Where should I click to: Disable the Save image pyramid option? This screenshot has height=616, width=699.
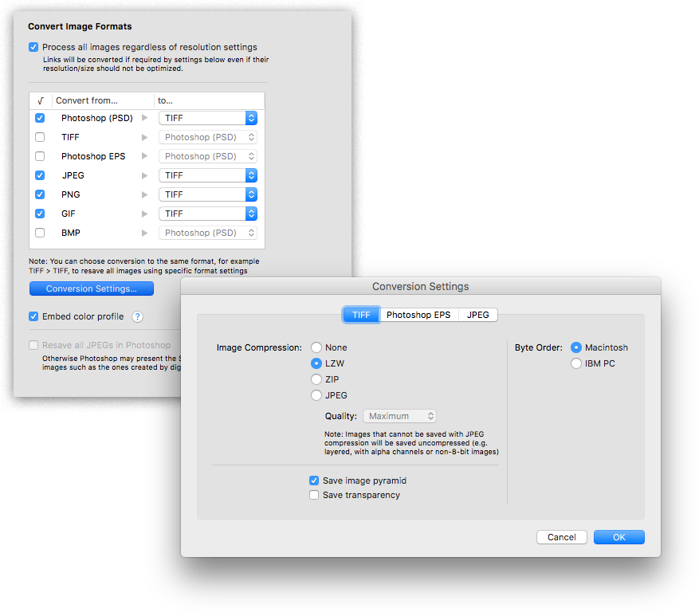(x=314, y=481)
